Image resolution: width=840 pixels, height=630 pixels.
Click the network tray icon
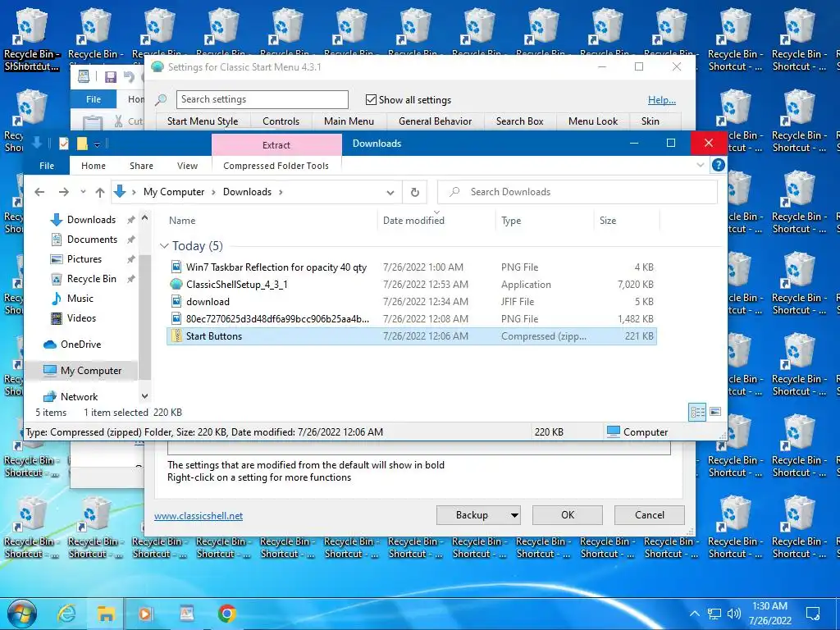(714, 614)
